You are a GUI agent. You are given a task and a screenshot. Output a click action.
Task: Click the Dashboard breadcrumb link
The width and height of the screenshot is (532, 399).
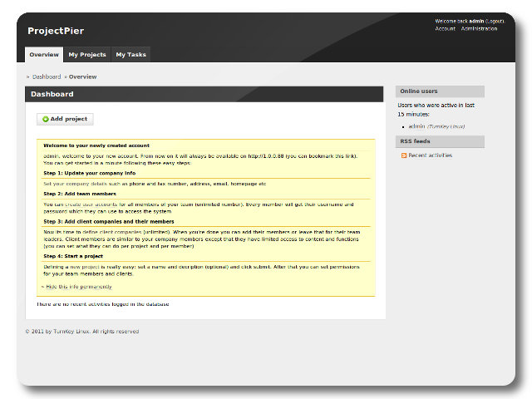[x=47, y=76]
